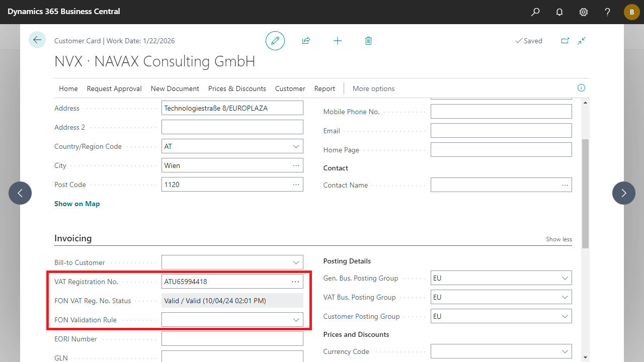Click the Mobile Phone No. field
Screen dimensions: 644x362
pos(501,112)
